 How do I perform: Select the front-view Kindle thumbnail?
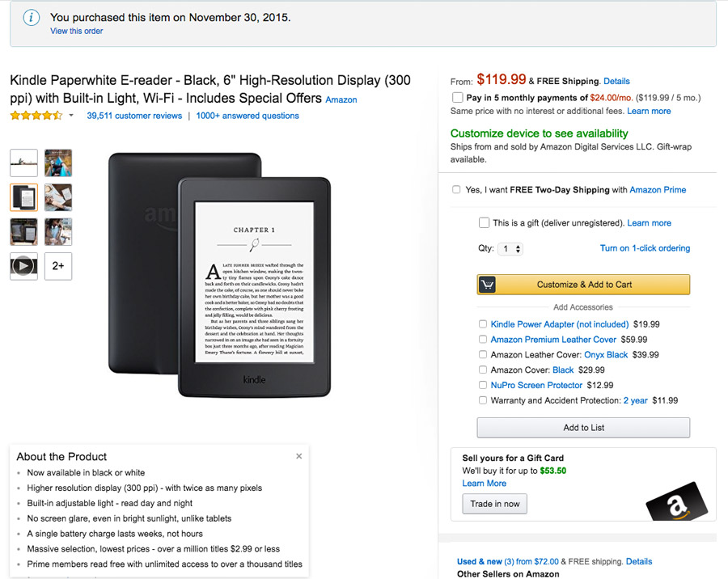23,197
